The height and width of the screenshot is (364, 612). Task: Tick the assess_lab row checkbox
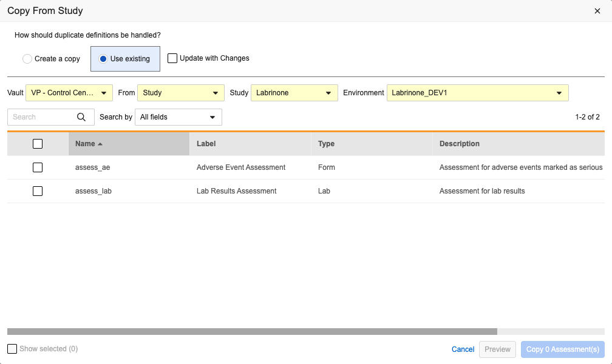pos(38,191)
